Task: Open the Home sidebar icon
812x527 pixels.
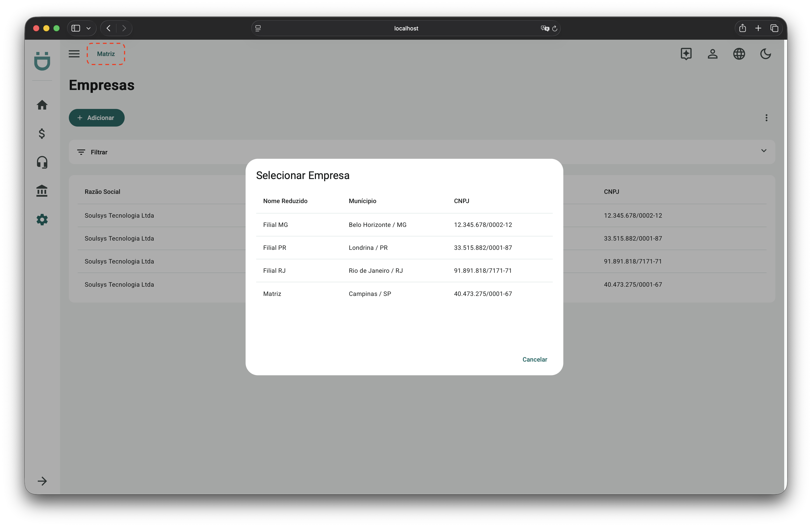Action: (x=42, y=105)
